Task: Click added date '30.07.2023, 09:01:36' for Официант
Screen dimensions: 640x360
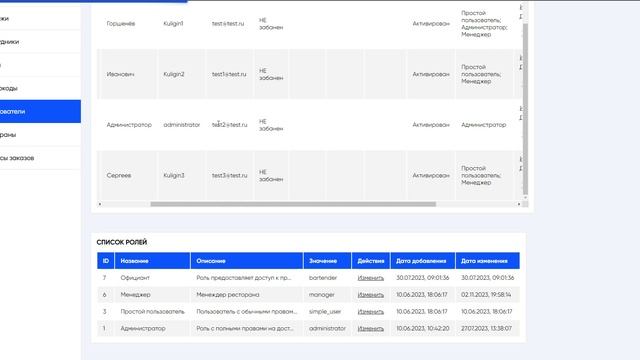Action: click(423, 278)
